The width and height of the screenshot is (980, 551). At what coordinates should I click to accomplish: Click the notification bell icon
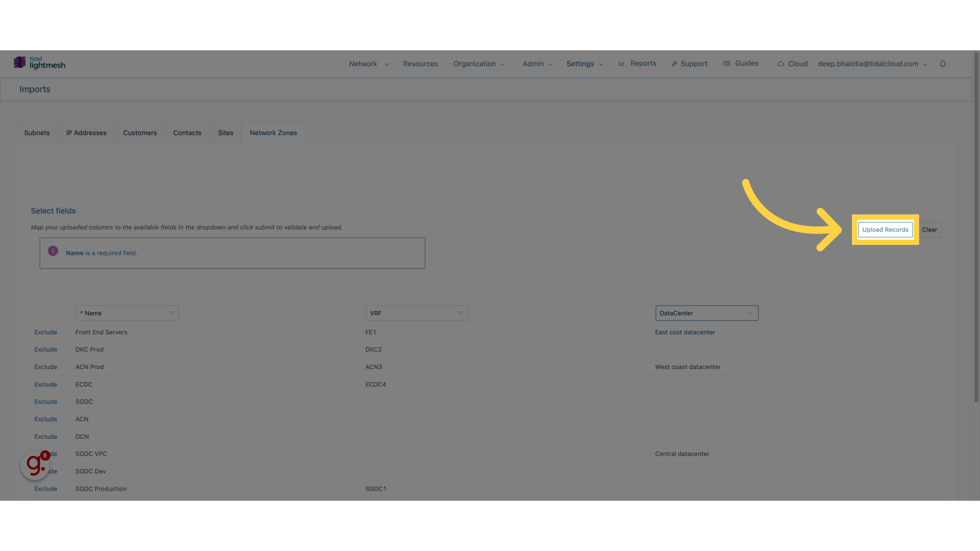943,63
